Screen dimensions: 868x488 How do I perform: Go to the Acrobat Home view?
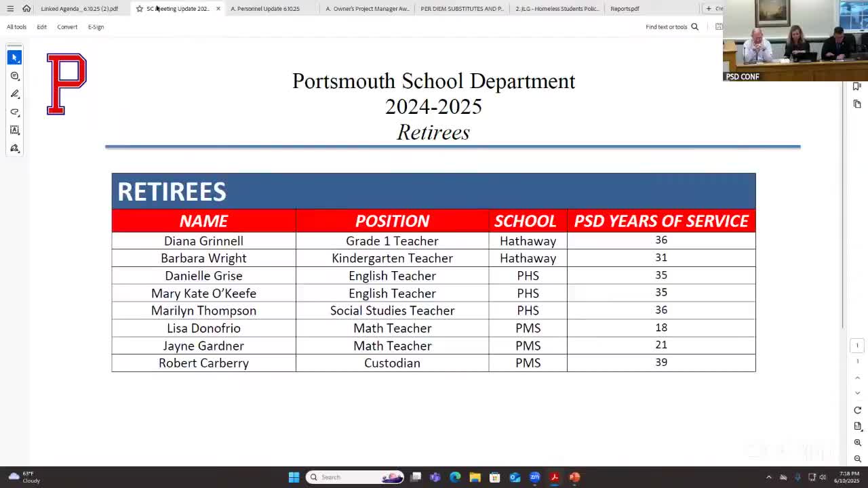pyautogui.click(x=26, y=9)
